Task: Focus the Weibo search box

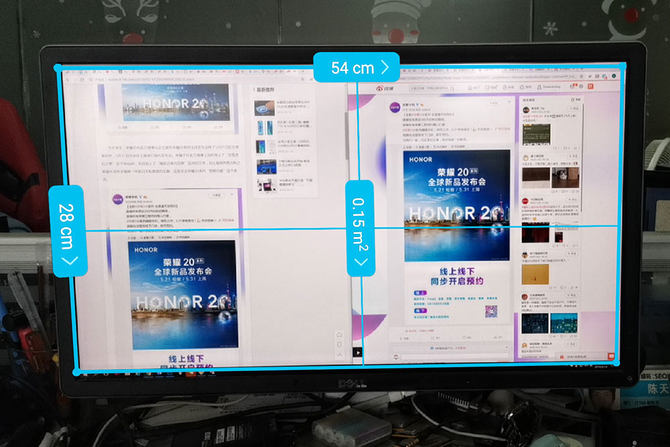Action: 432,88
